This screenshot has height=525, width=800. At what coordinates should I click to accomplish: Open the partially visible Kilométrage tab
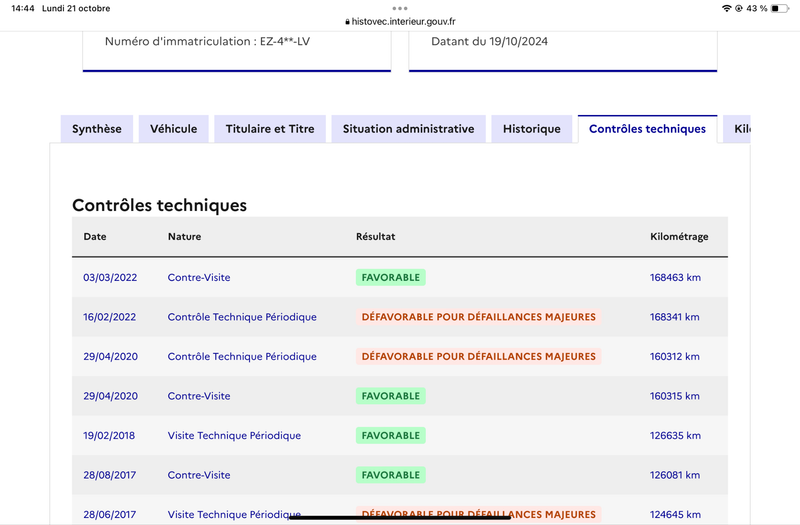(x=737, y=129)
